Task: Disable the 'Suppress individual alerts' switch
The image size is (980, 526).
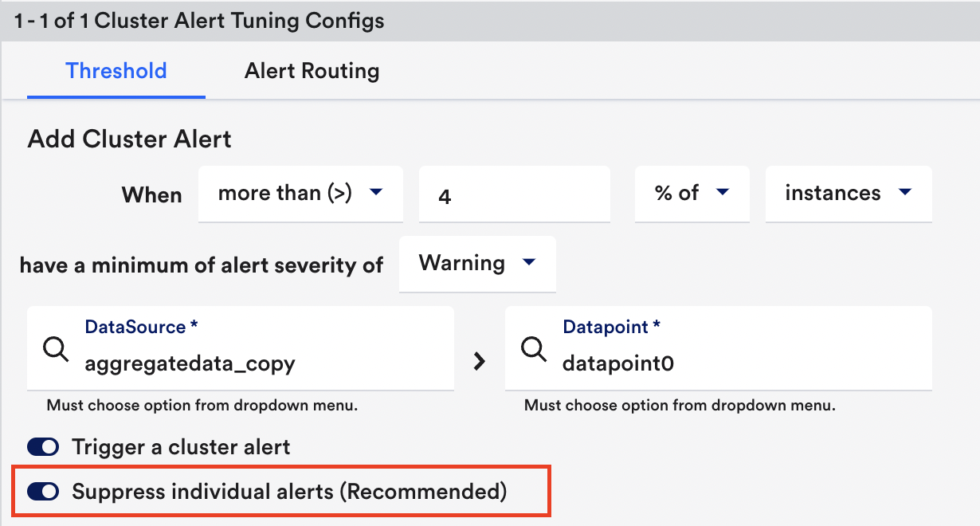Action: coord(43,492)
